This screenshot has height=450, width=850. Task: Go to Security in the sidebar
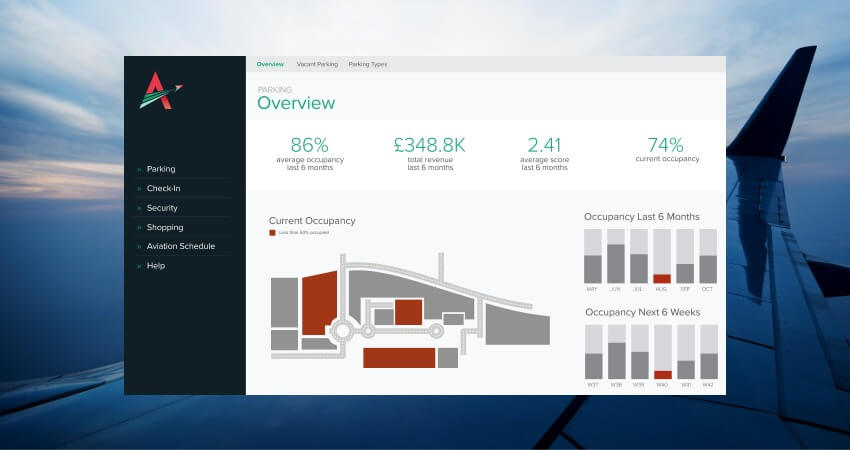coord(162,208)
